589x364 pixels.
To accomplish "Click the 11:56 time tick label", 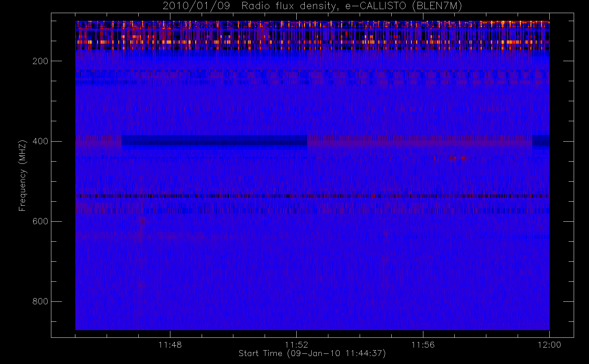I will (423, 345).
